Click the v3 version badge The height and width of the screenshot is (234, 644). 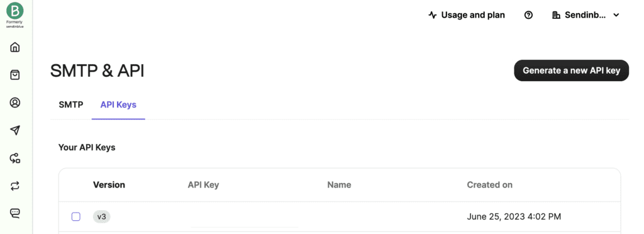click(101, 216)
